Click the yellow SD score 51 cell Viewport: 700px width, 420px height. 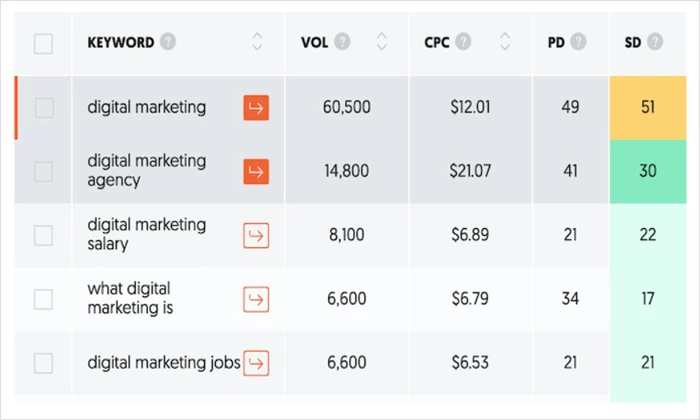(647, 108)
